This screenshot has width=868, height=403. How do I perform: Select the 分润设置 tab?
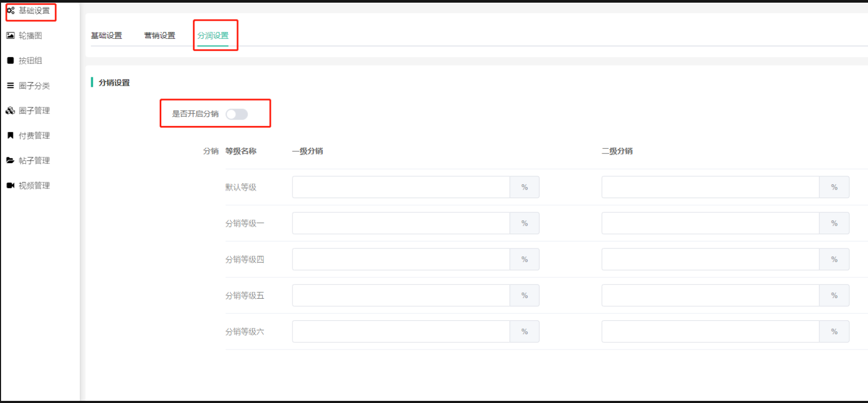coord(213,35)
